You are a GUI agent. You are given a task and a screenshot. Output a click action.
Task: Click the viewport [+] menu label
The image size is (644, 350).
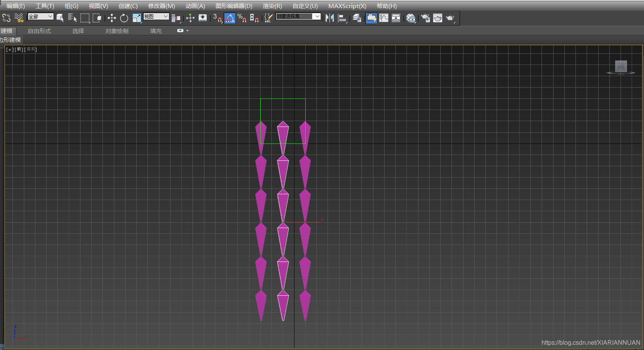(x=10, y=50)
